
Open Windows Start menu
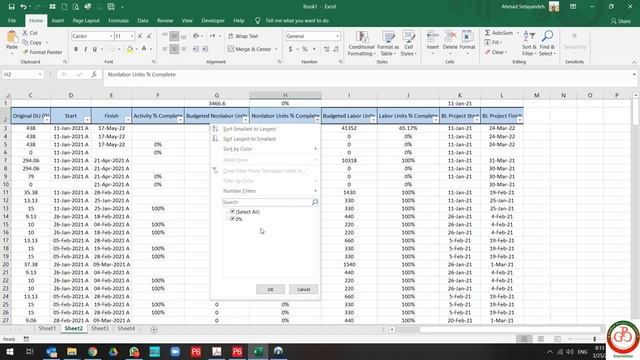click(9, 351)
